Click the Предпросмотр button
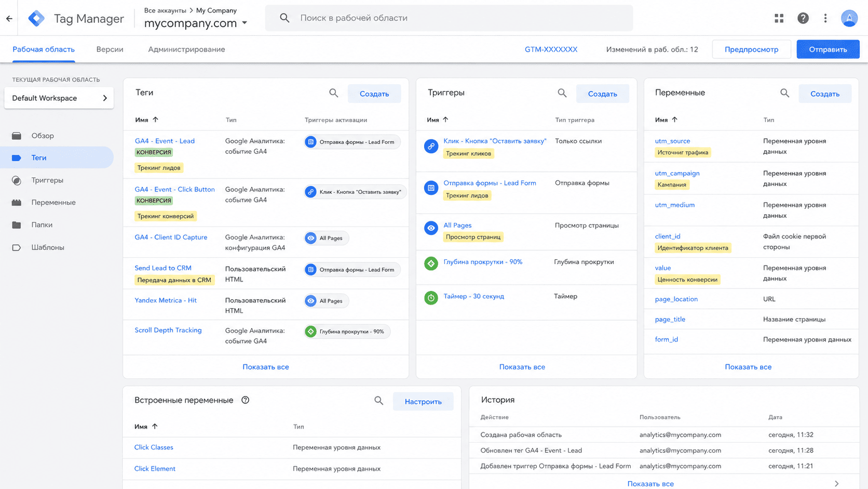The height and width of the screenshot is (489, 868). [751, 49]
